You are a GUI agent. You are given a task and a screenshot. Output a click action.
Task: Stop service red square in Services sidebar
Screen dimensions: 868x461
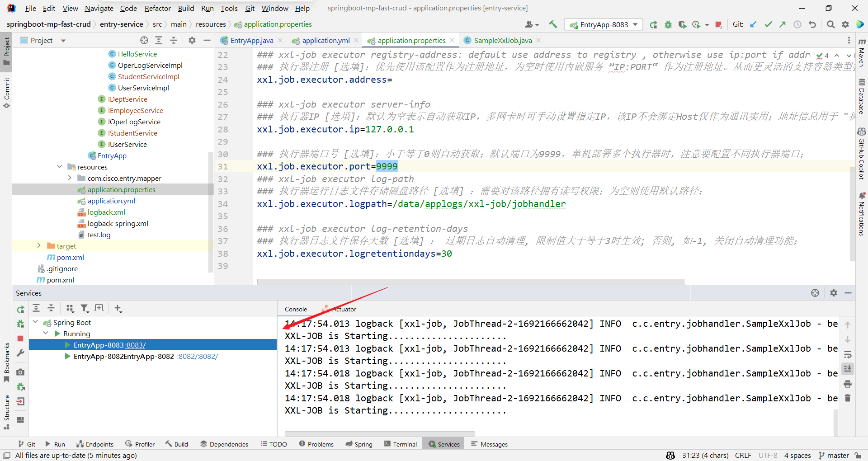click(20, 339)
